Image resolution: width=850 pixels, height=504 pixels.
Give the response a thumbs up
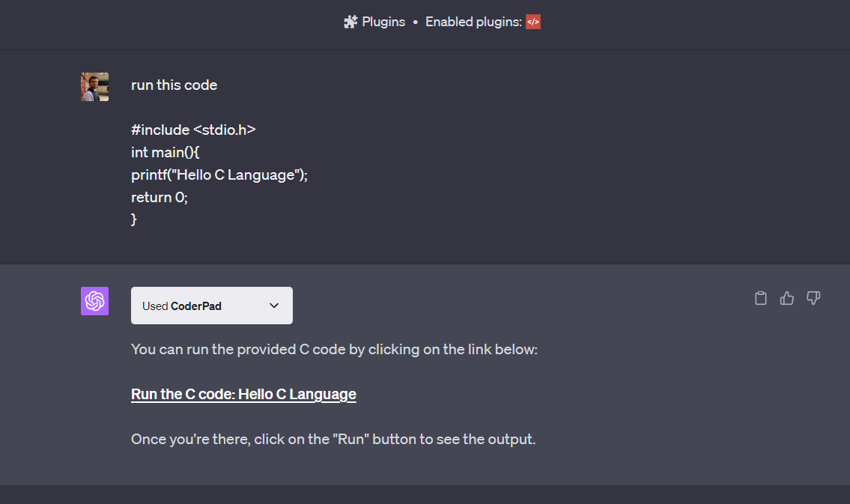[786, 298]
